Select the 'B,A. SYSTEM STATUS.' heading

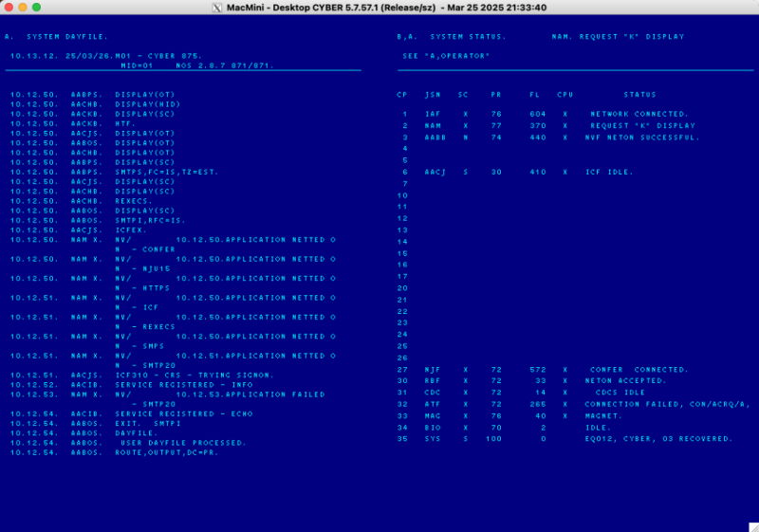point(452,37)
